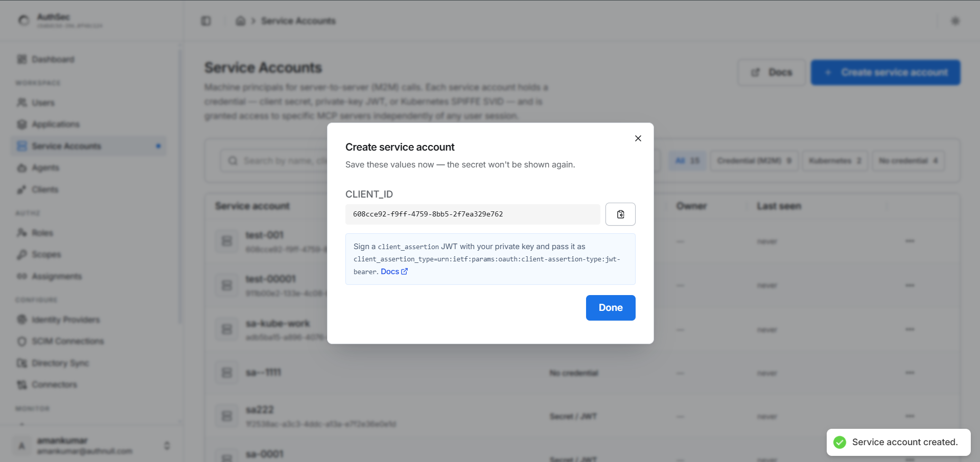Click the test-00001 service account name
This screenshot has width=980, height=462.
271,279
